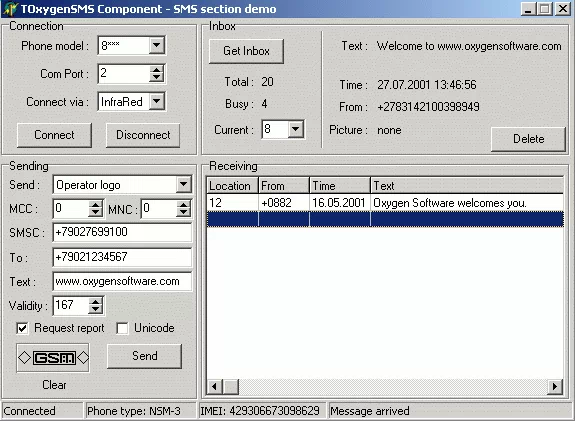Decrease the MNC value
The height and width of the screenshot is (421, 575).
[x=183, y=213]
